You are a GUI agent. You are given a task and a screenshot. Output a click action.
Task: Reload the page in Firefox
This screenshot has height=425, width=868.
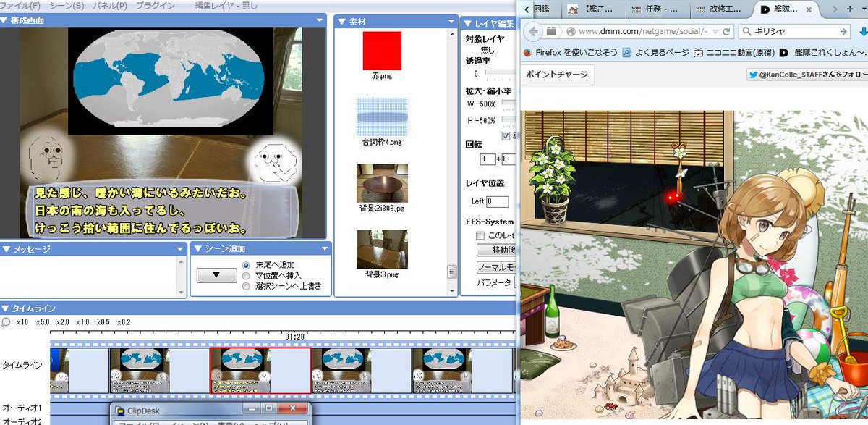pos(726,32)
